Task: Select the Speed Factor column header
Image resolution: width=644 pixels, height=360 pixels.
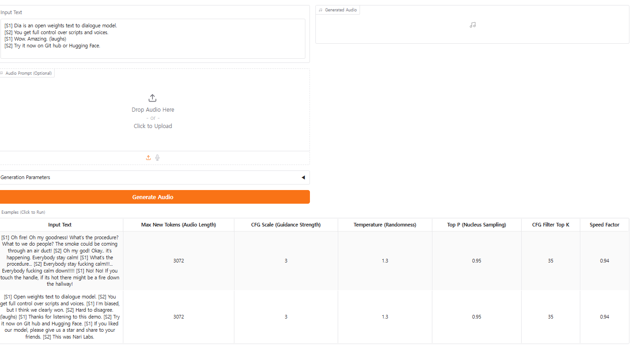Action: (604, 225)
